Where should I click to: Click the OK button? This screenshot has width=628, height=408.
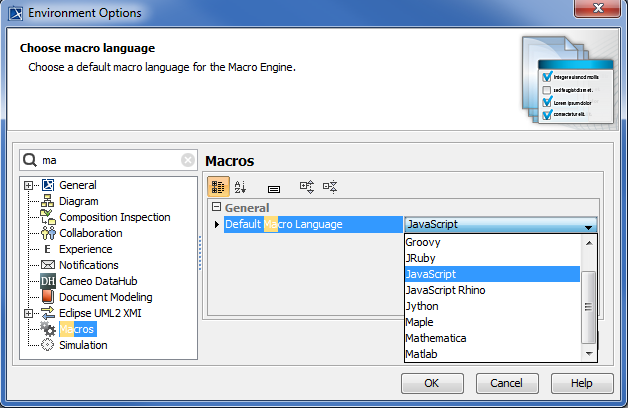click(x=432, y=383)
